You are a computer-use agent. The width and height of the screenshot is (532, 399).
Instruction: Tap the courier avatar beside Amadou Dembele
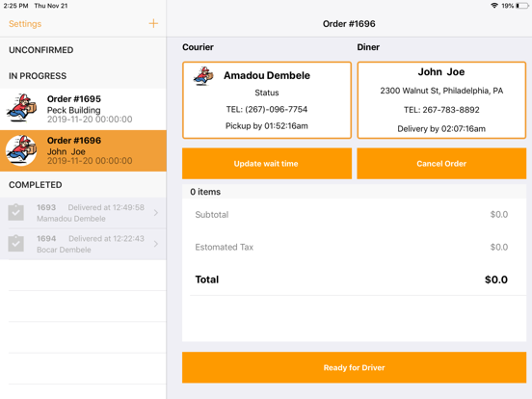(x=203, y=76)
